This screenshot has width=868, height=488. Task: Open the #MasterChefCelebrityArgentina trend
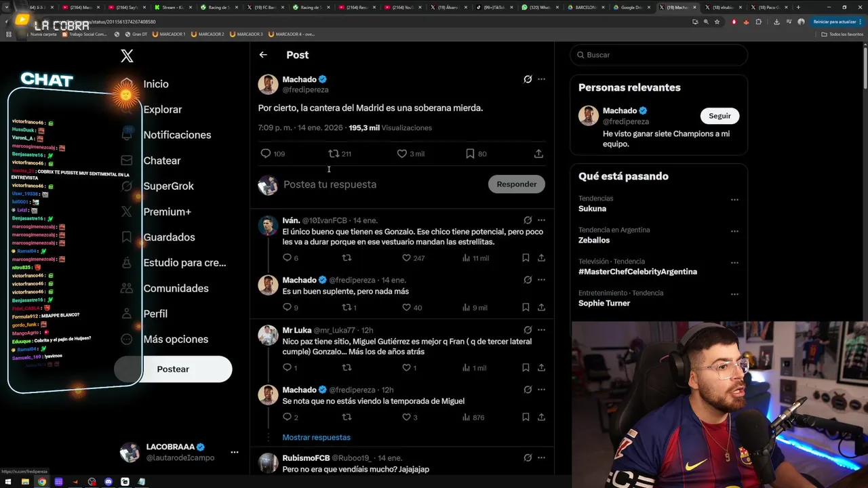[x=637, y=272]
